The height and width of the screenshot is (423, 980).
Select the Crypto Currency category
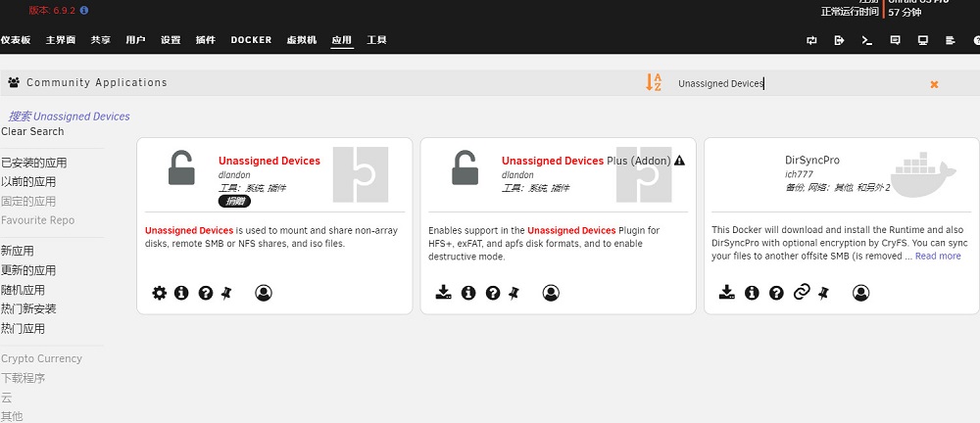[x=41, y=358]
